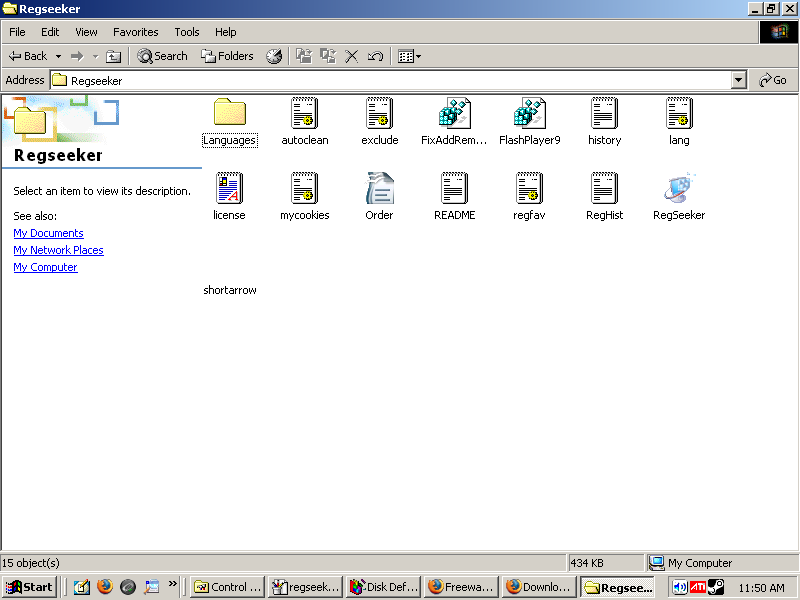Image resolution: width=800 pixels, height=600 pixels.
Task: Click inside the Address input field
Action: point(400,80)
